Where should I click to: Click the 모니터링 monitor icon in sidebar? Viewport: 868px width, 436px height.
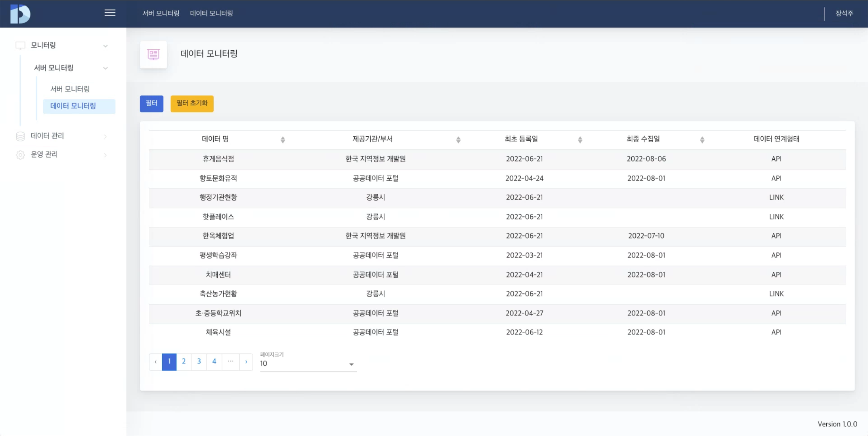(x=20, y=45)
